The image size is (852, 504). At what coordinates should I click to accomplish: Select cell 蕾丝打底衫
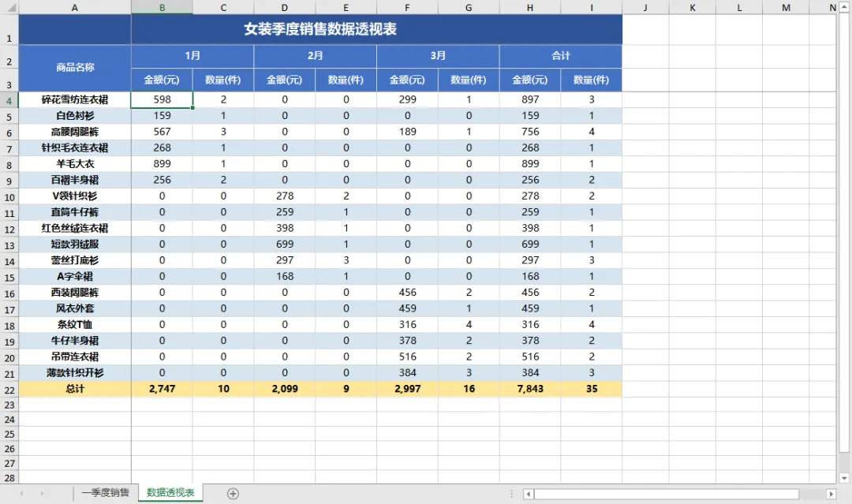tap(75, 260)
